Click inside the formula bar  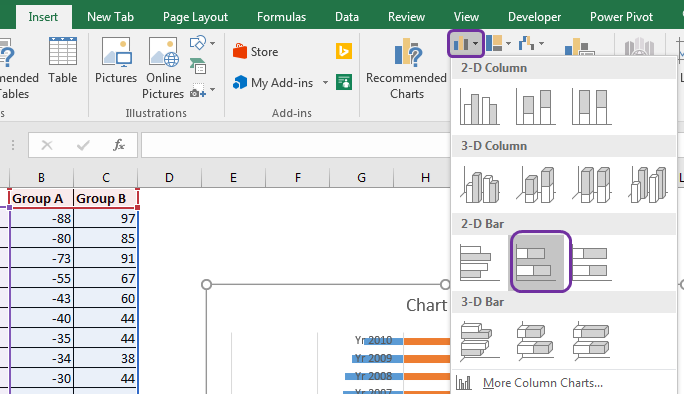tap(295, 145)
